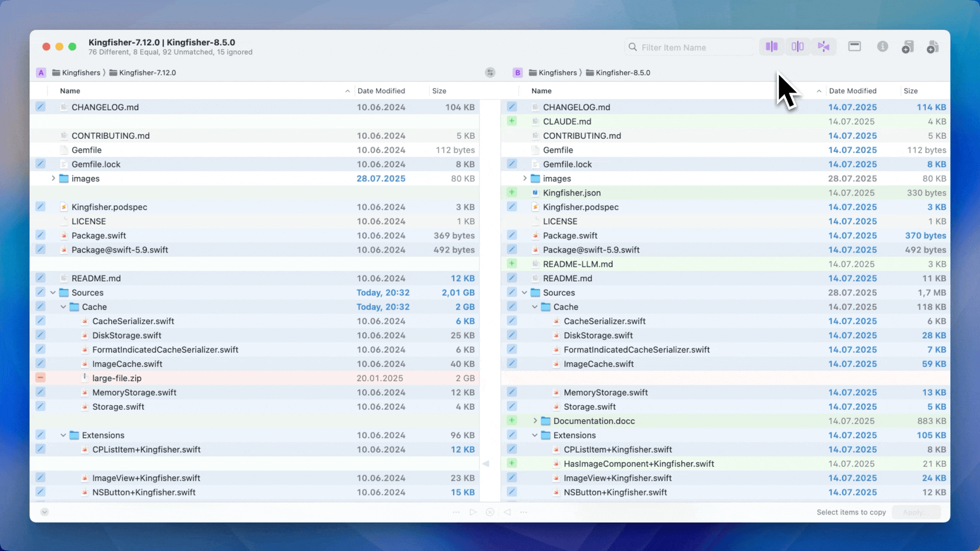Image resolution: width=980 pixels, height=551 pixels.
Task: Click the green plus icon beside HasImageComponent+Kingfisher.swift
Action: click(x=511, y=463)
